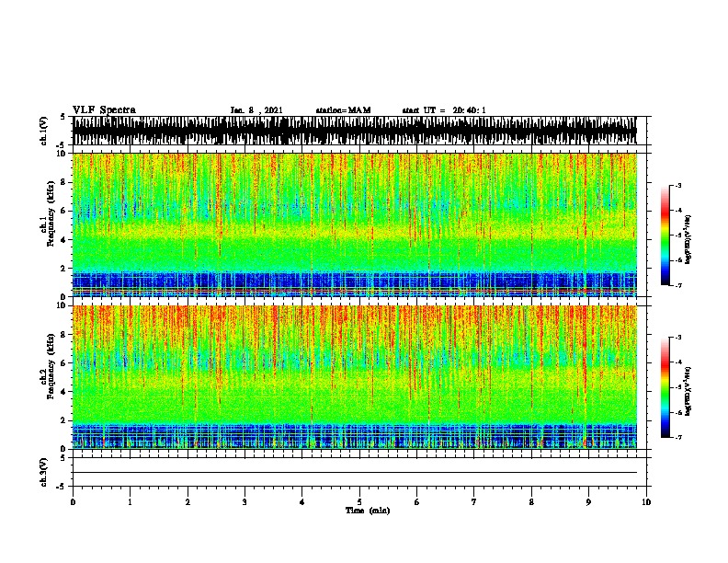This screenshot has width=728, height=563.
Task: Click the "Time (min)" axis label
Action: (x=368, y=511)
